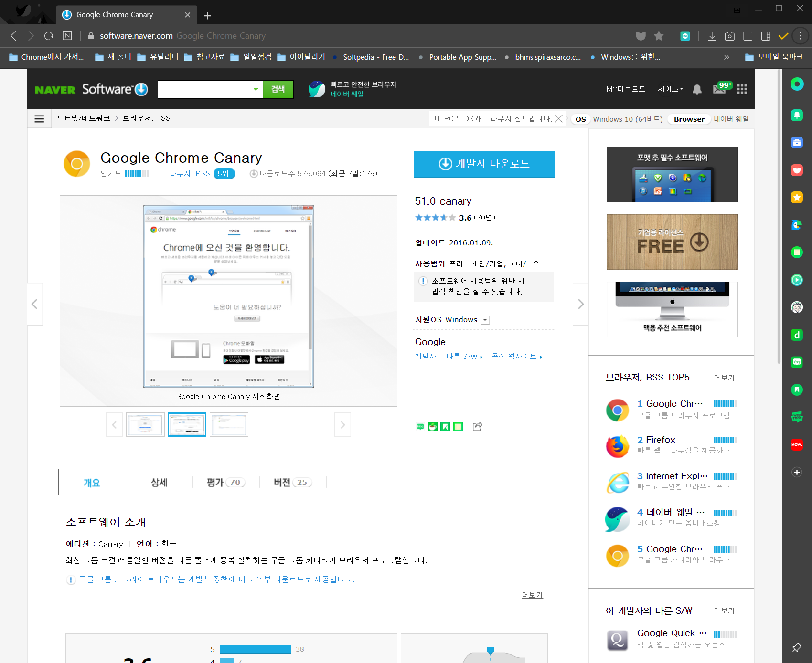
Task: Open the 포맷 후 필수 소프트웨어 banner
Action: point(672,175)
